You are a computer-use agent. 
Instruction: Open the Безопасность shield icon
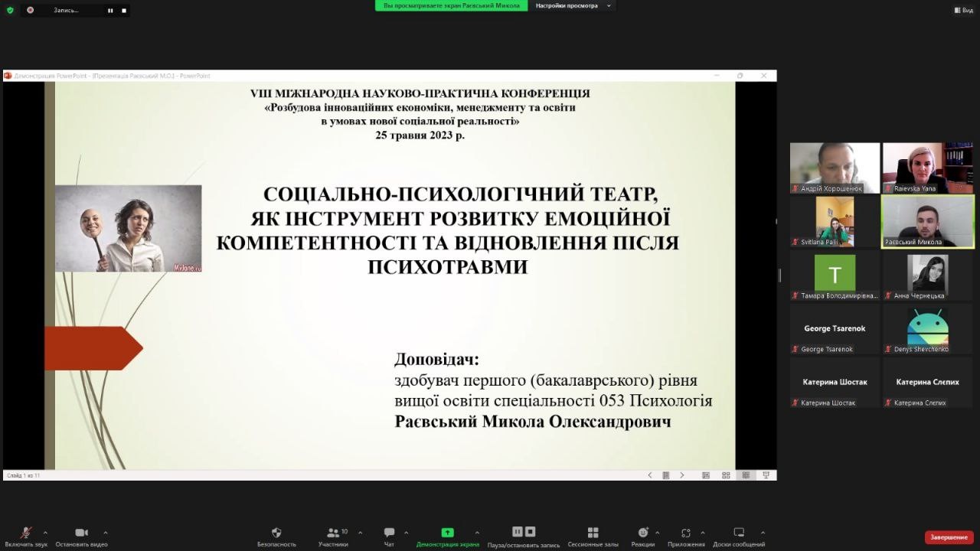276,533
